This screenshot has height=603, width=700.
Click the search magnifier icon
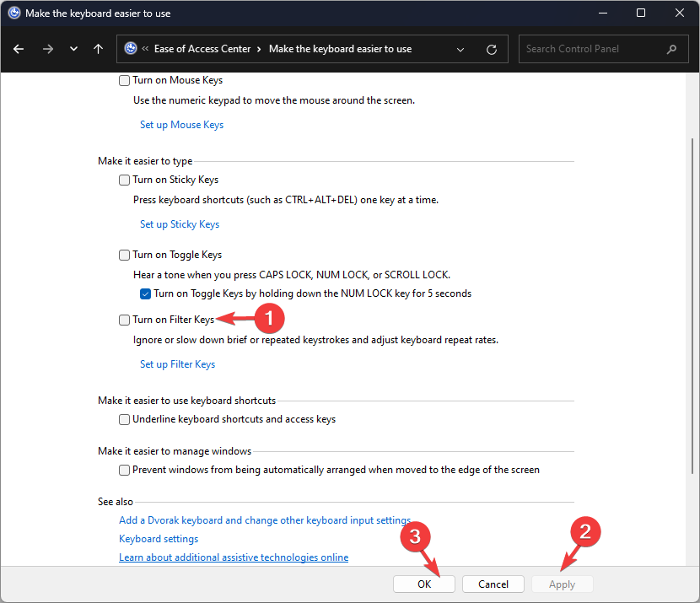[x=671, y=49]
